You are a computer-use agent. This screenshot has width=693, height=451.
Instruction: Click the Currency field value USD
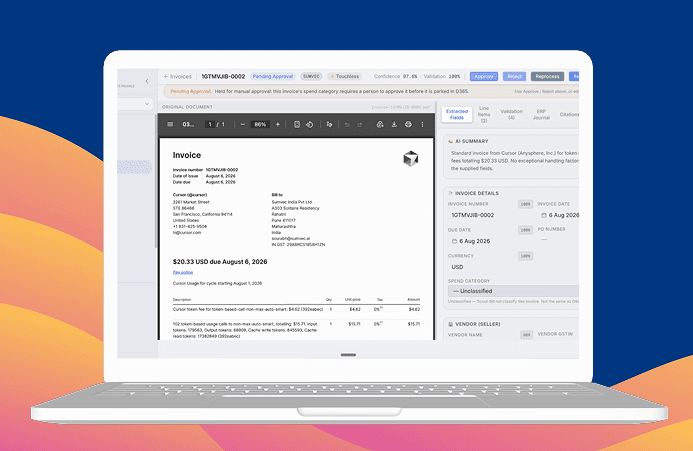point(457,267)
